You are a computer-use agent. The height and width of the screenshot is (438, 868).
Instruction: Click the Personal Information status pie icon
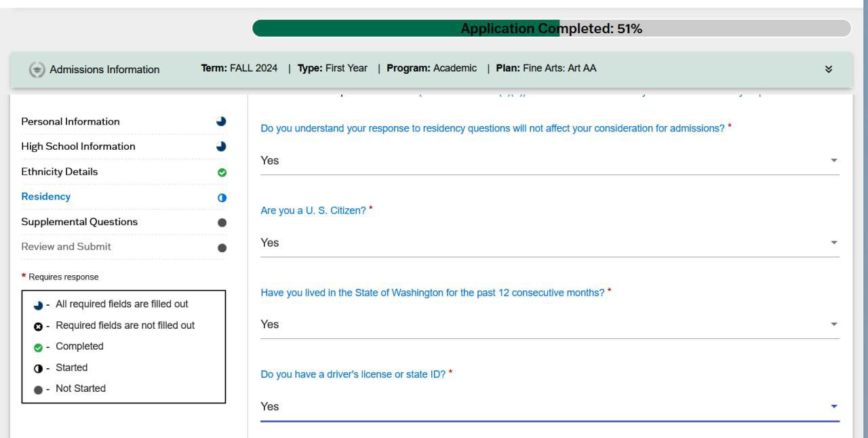coord(221,121)
